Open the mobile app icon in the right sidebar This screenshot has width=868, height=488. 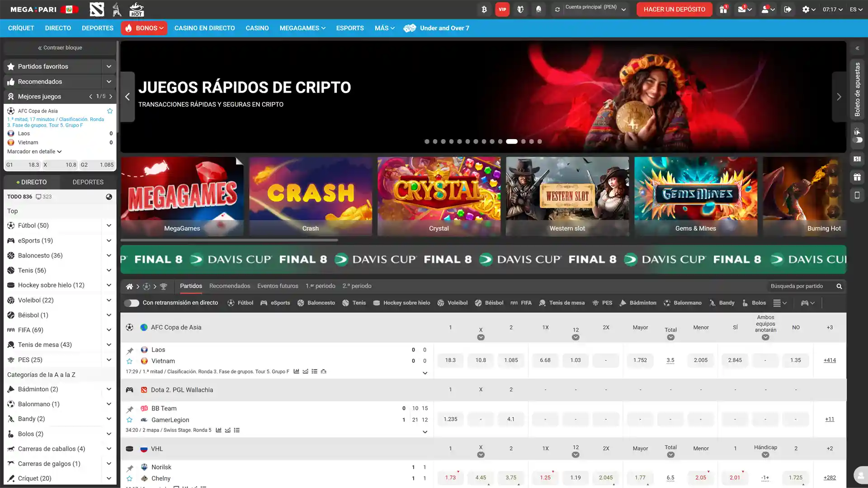pyautogui.click(x=857, y=195)
